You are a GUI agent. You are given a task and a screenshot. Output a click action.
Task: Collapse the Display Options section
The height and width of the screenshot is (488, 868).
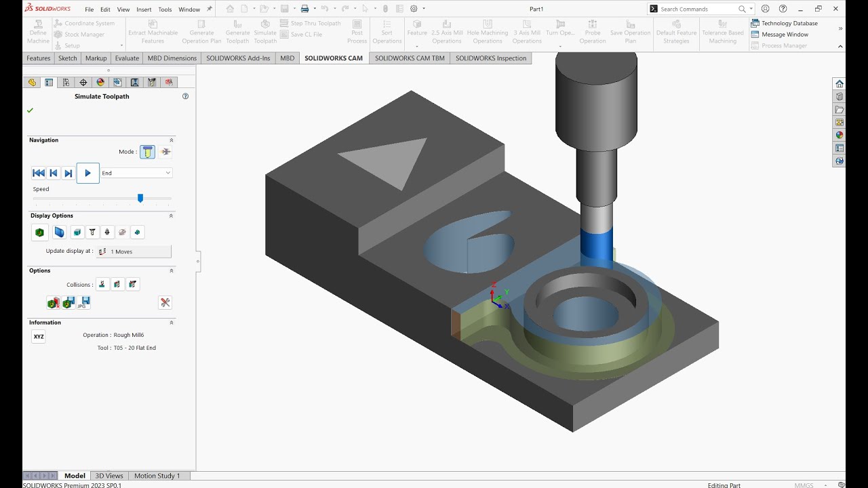coord(171,216)
